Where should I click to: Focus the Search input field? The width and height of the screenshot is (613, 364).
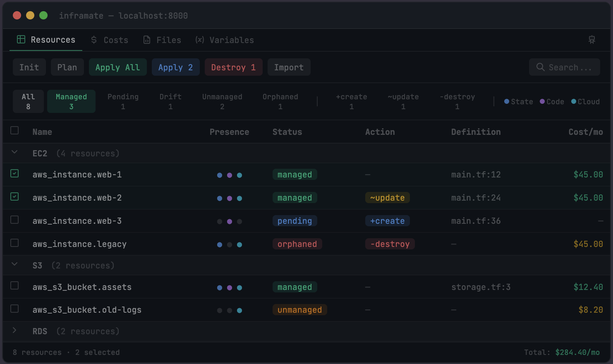[x=564, y=67]
